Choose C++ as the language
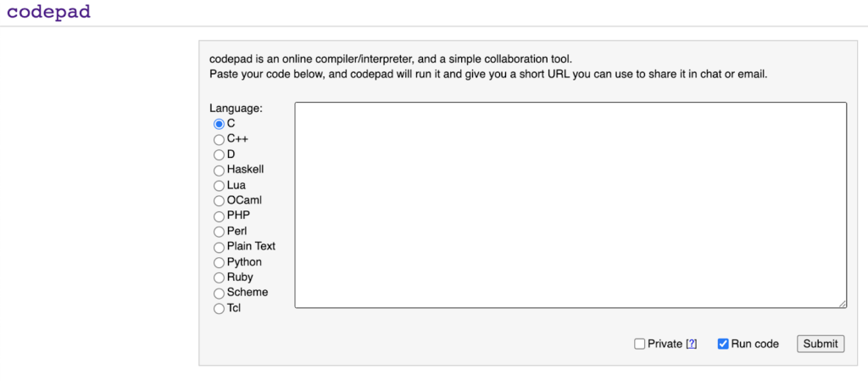Screen dimensions: 868x381 tap(219, 139)
